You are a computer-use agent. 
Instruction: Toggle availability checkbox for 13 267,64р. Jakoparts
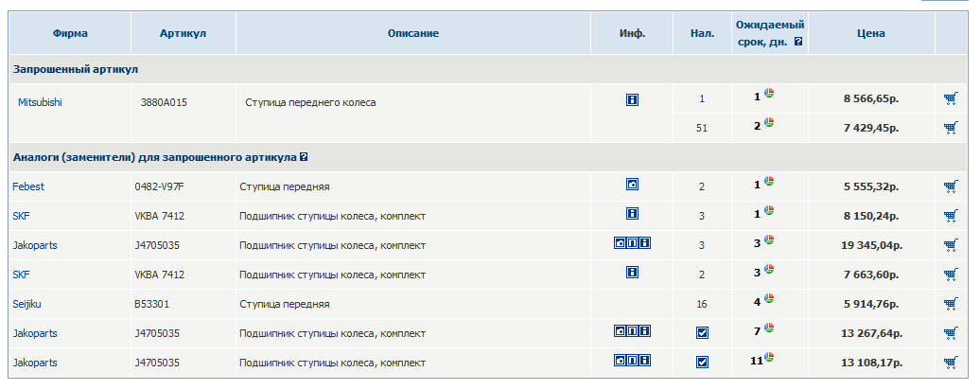click(702, 332)
